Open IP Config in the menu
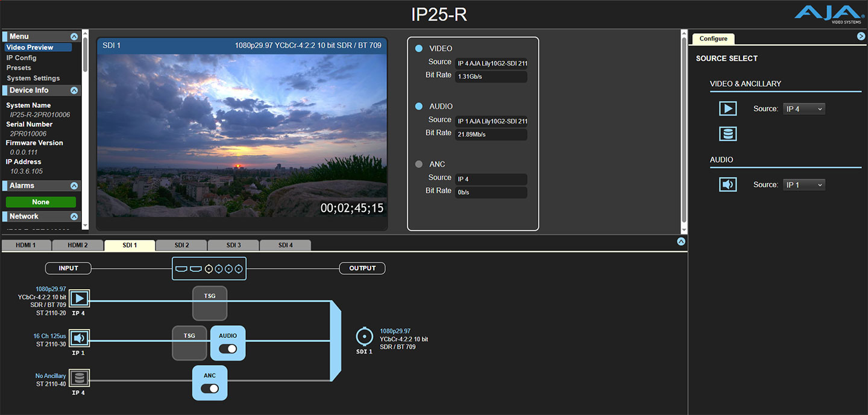The image size is (868, 415). tap(22, 58)
